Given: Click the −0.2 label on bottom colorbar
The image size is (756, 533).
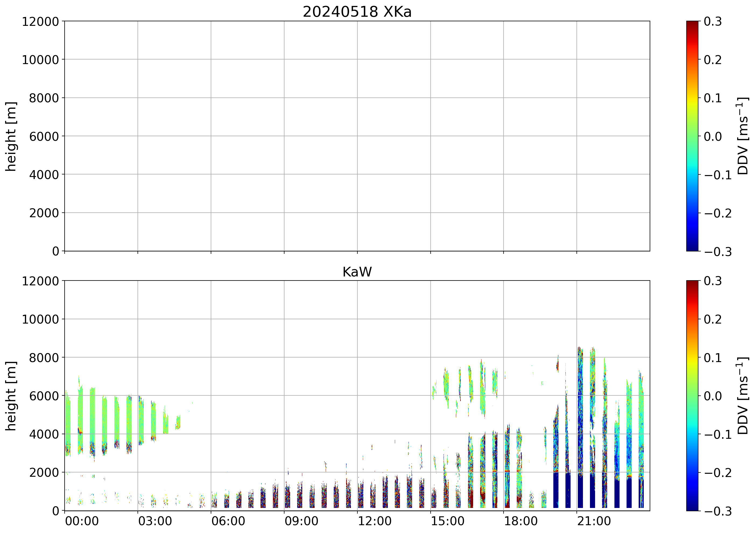Looking at the screenshot, I should pos(718,473).
